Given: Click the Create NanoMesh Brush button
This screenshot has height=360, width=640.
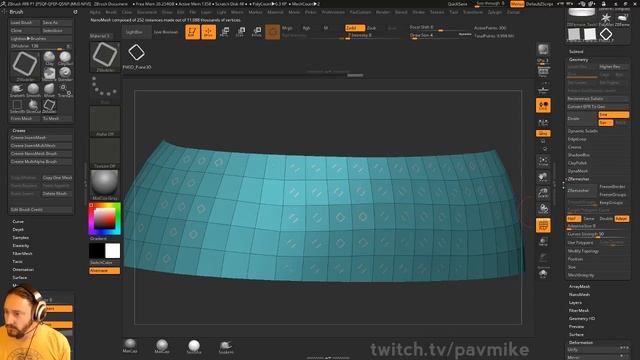Looking at the screenshot, I should 41,154.
